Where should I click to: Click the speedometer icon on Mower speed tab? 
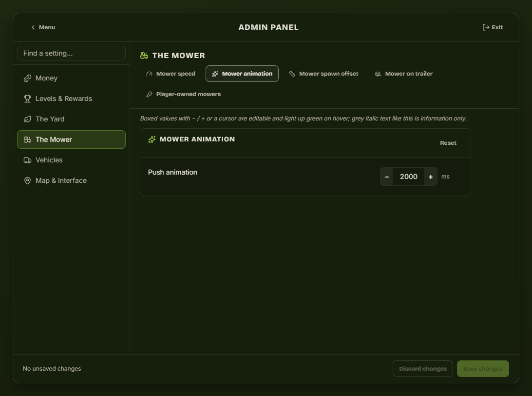(149, 74)
